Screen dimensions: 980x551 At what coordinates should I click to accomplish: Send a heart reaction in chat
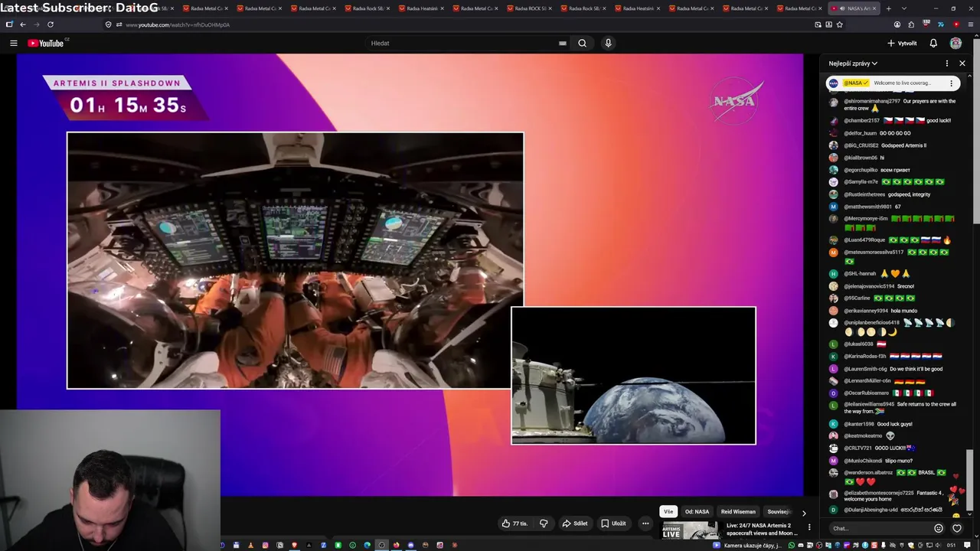957,528
